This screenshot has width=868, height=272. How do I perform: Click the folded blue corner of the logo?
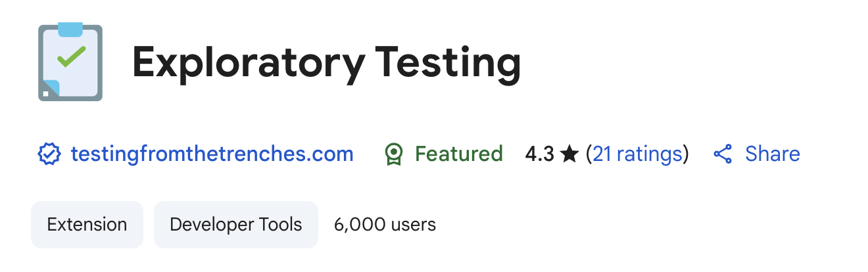tap(51, 88)
